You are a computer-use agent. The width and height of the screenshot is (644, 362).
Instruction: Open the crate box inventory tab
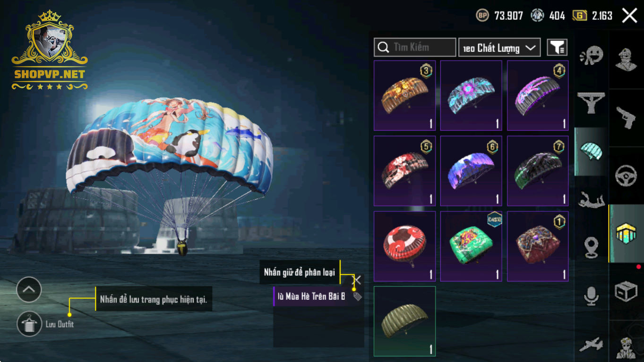click(x=626, y=292)
